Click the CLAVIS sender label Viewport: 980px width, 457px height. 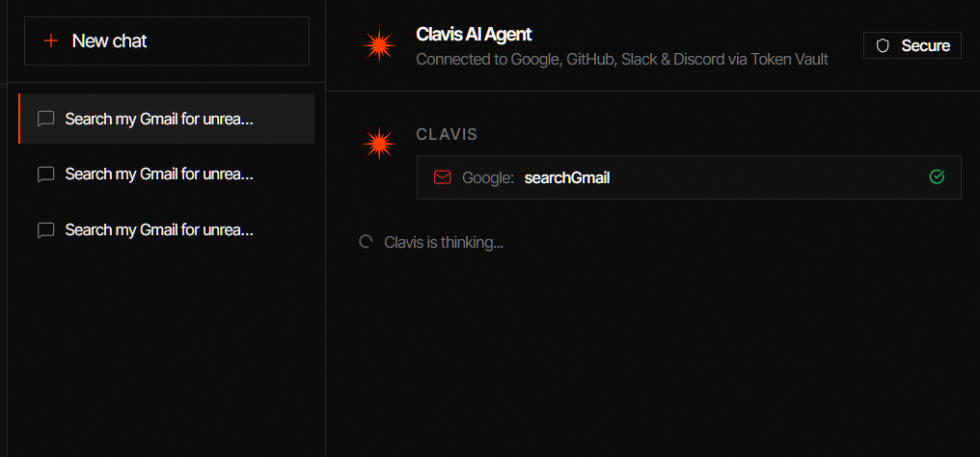coord(447,134)
